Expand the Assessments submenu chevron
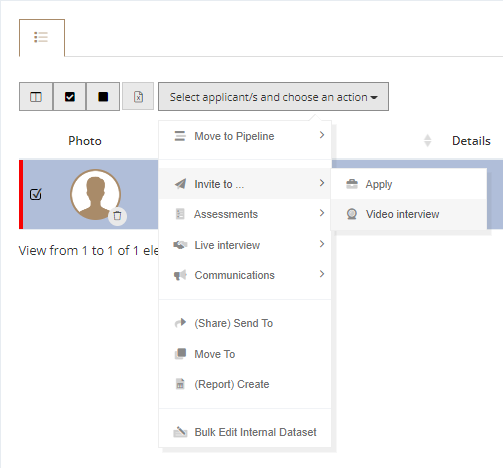The image size is (503, 468). tap(322, 213)
